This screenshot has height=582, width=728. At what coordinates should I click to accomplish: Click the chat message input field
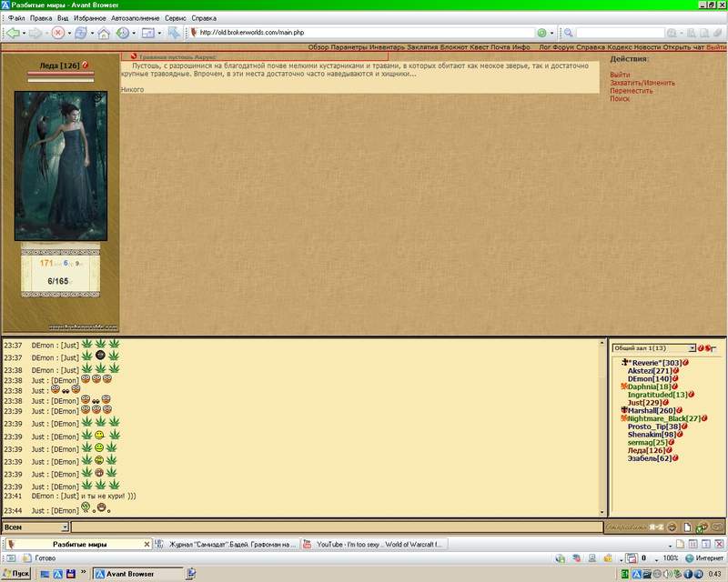pos(337,527)
